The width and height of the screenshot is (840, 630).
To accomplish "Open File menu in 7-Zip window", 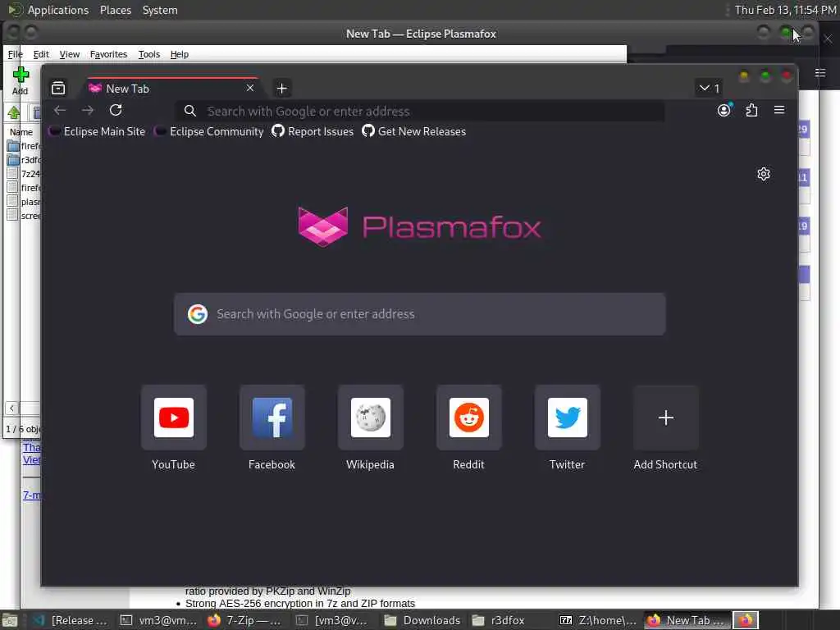I will click(15, 54).
